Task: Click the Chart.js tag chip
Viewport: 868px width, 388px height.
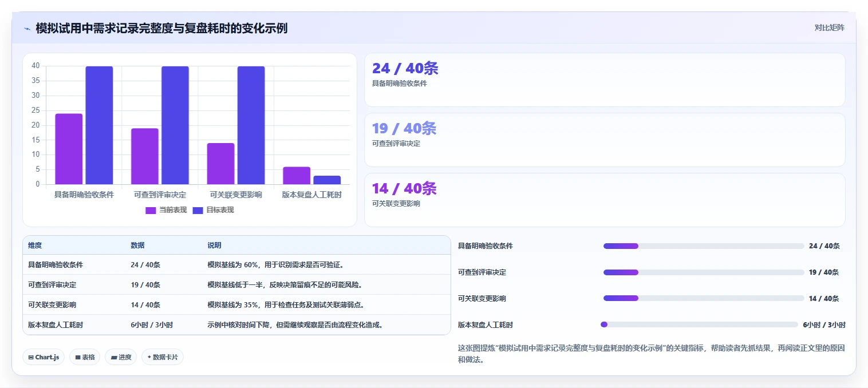Action: click(x=44, y=357)
